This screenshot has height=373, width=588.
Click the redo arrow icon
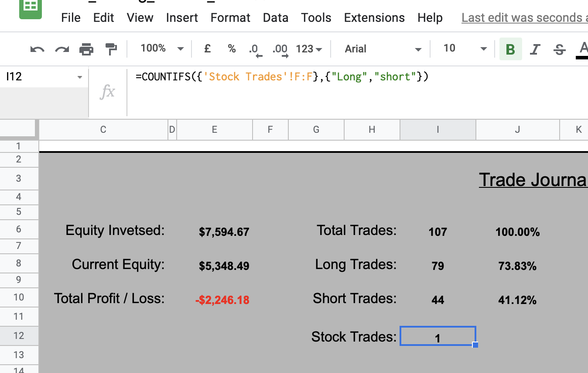pyautogui.click(x=62, y=49)
